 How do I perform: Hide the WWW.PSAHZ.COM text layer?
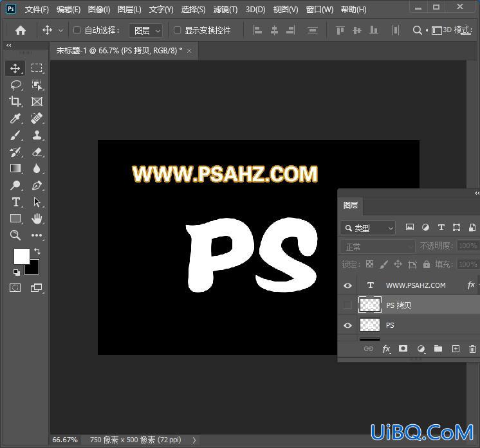[347, 285]
